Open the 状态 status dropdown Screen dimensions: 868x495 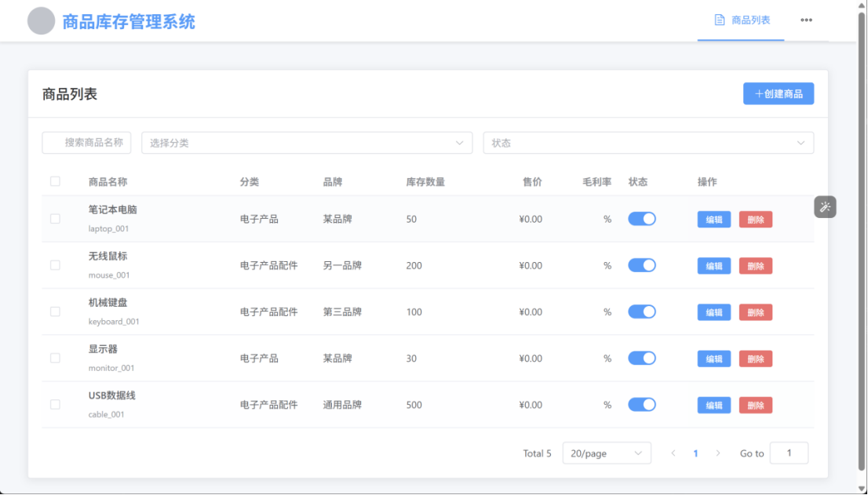(x=646, y=142)
